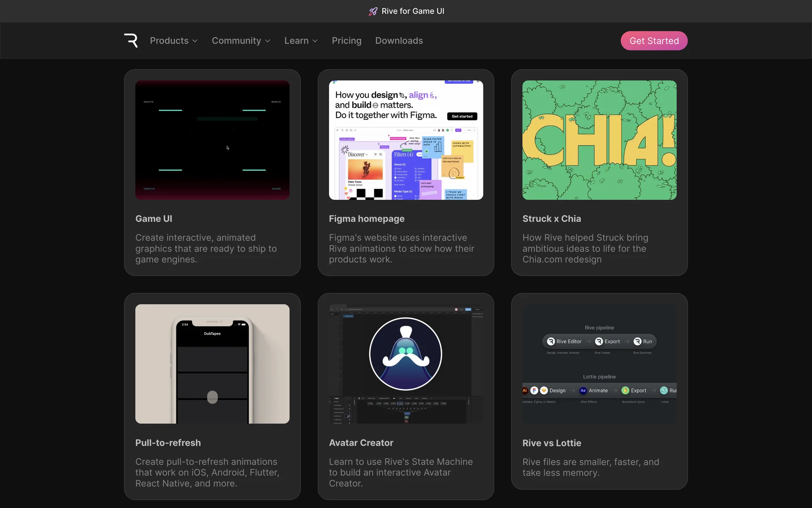Image resolution: width=812 pixels, height=508 pixels.
Task: Click the Figma icon in Lottie pipeline
Action: (x=534, y=391)
